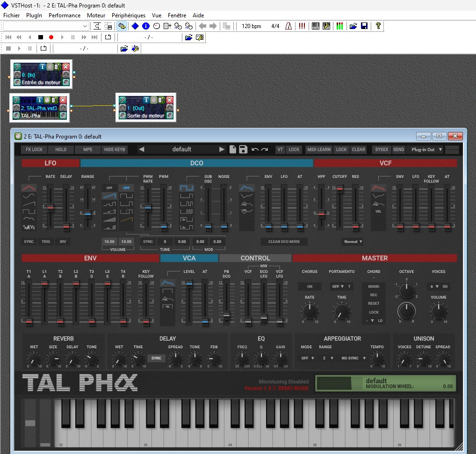Select the triangle LFO waveform
The width and height of the screenshot is (476, 454).
point(29,188)
